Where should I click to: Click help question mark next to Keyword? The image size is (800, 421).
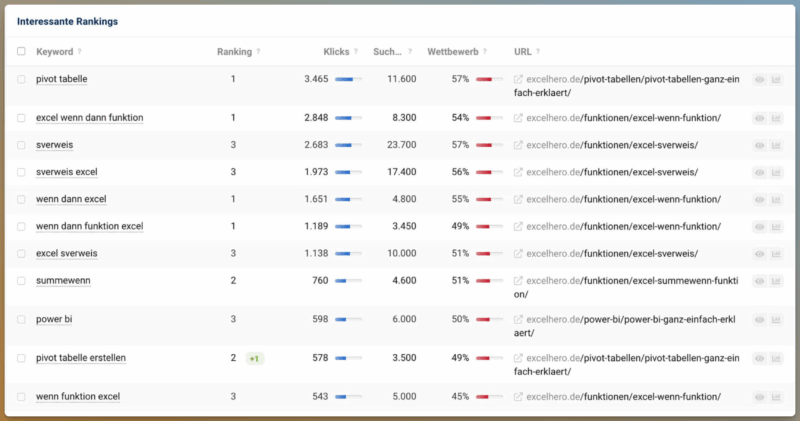(x=79, y=52)
